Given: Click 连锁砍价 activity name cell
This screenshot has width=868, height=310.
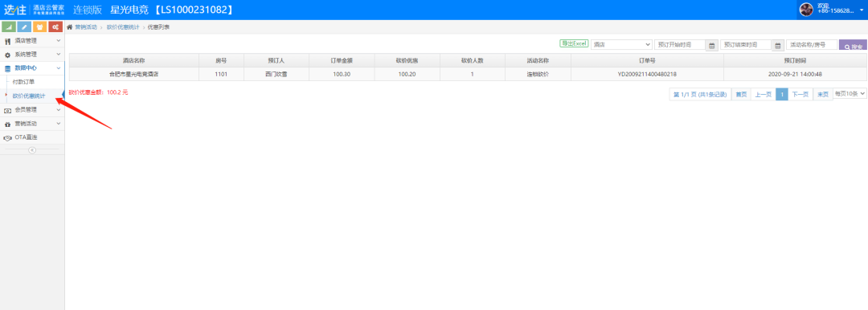Looking at the screenshot, I should coord(538,74).
